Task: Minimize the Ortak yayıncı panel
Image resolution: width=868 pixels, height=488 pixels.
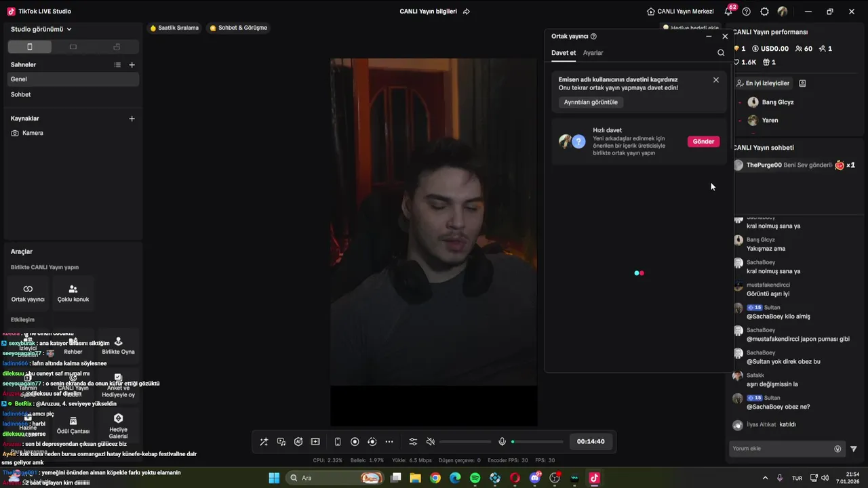Action: 709,37
